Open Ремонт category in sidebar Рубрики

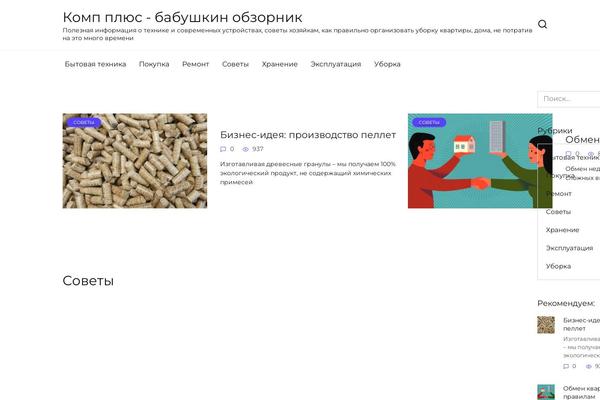click(x=559, y=194)
